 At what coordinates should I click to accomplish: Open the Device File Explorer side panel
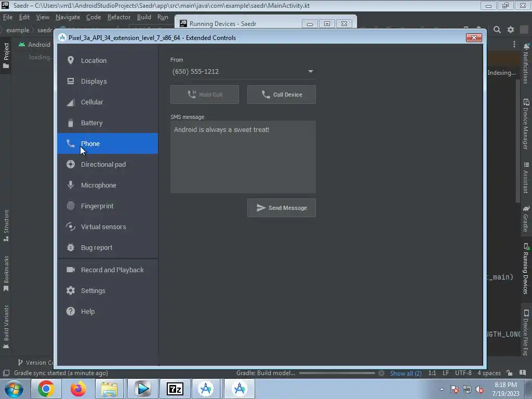point(526,332)
